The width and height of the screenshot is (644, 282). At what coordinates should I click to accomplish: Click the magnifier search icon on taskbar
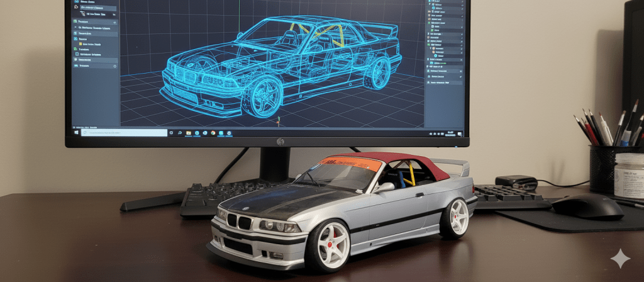179,133
